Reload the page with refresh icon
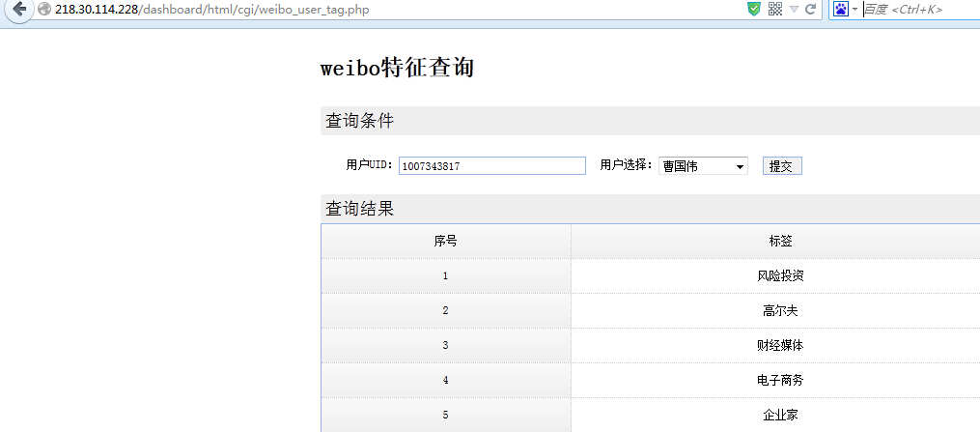This screenshot has width=980, height=432. pos(811,10)
